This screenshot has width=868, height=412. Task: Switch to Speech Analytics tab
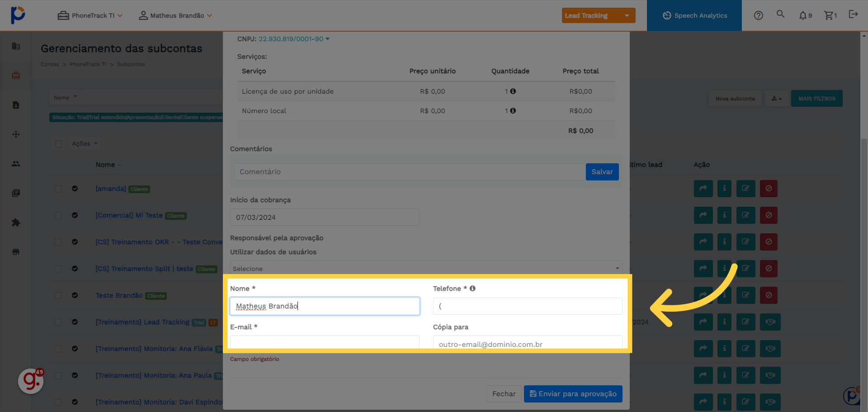694,15
